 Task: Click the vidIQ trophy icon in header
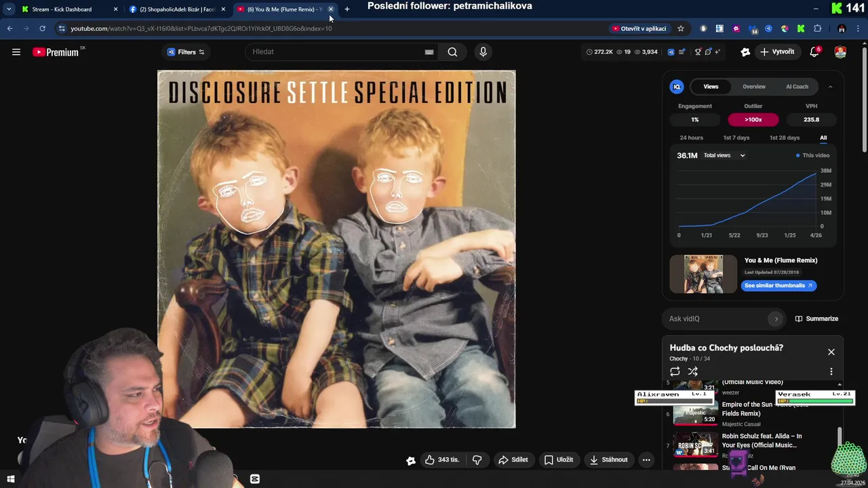click(698, 52)
